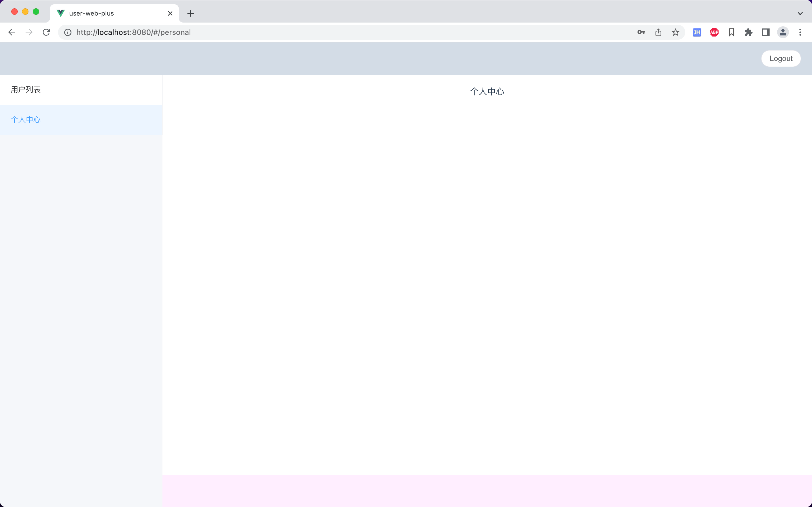The width and height of the screenshot is (812, 507).
Task: Open 用户列表 in the sidebar
Action: point(81,89)
